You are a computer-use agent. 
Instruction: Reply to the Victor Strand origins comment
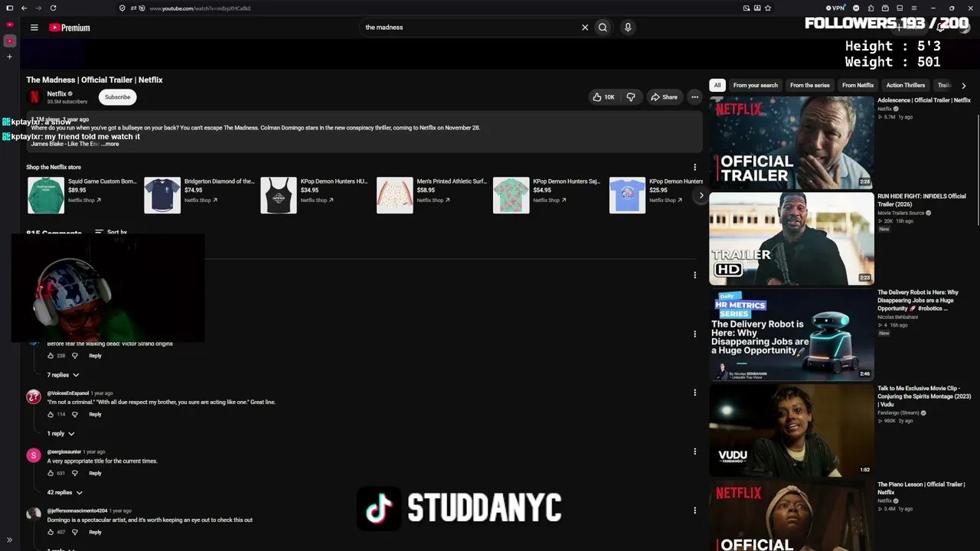pyautogui.click(x=95, y=356)
